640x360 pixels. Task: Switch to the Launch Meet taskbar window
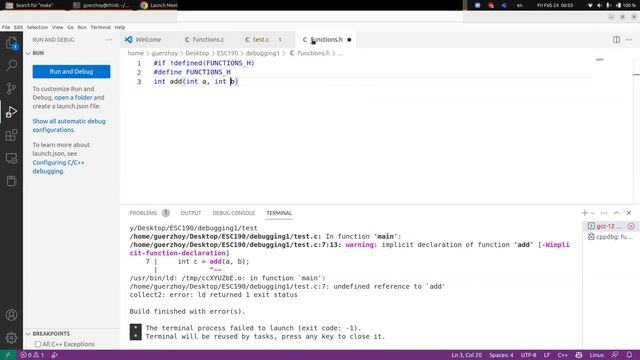[x=159, y=5]
